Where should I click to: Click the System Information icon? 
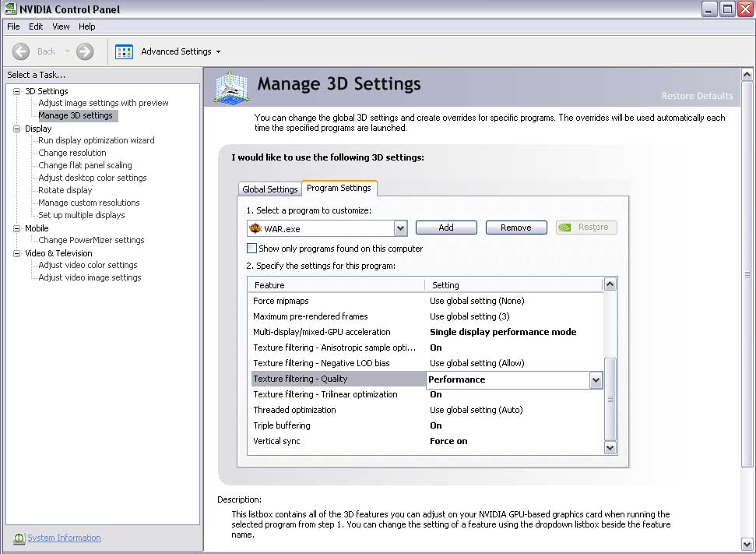click(x=19, y=538)
